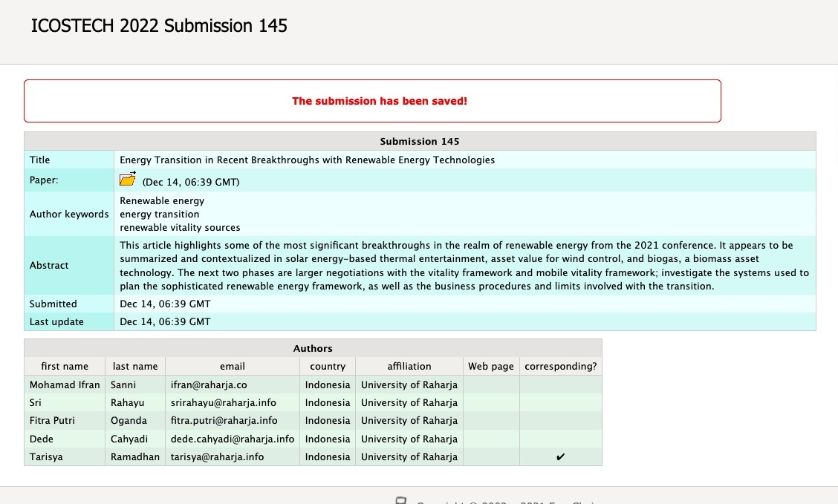Click the 'Title' row label
This screenshot has width=838, height=504.
tap(39, 160)
